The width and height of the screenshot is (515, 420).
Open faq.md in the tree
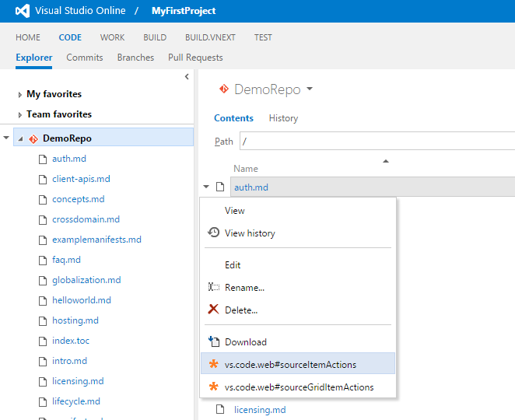(66, 260)
